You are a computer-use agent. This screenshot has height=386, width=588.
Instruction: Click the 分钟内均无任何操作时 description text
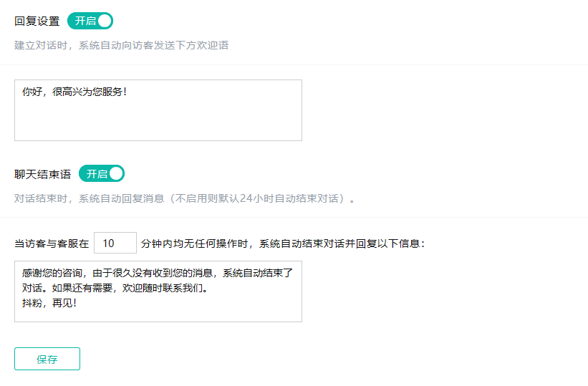coord(197,244)
